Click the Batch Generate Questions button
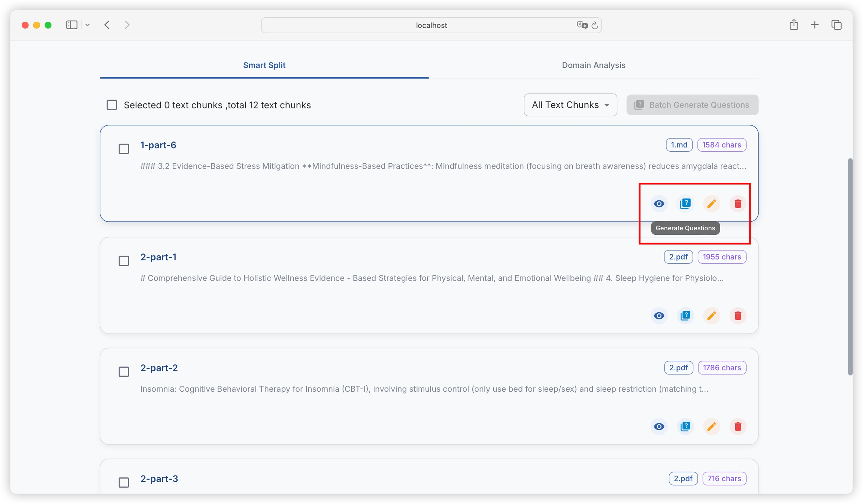This screenshot has height=504, width=863. tap(692, 105)
